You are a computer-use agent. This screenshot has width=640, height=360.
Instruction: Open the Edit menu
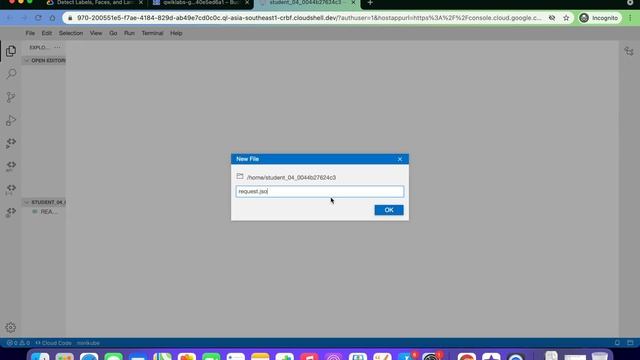pyautogui.click(x=47, y=33)
